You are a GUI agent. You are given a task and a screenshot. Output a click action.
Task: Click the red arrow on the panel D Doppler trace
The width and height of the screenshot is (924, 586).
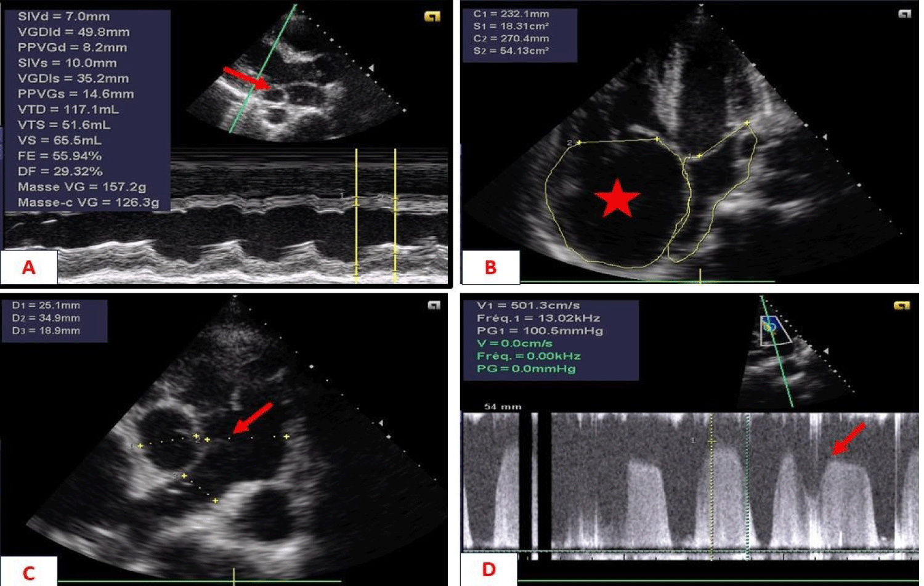click(x=848, y=439)
